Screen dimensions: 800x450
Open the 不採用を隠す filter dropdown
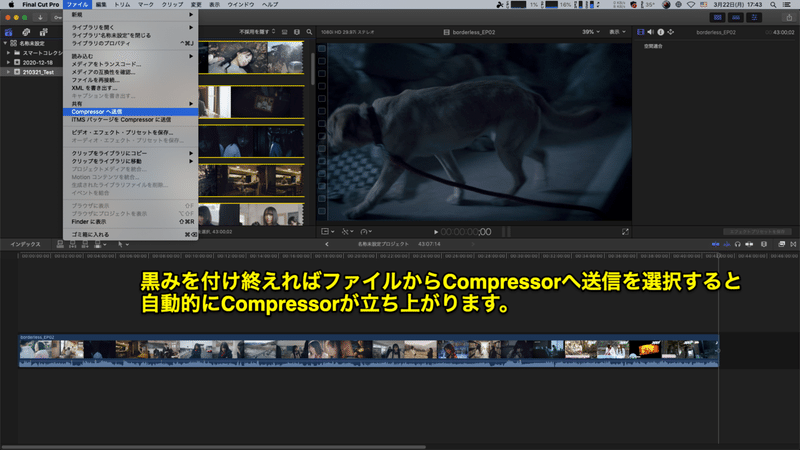click(x=257, y=32)
